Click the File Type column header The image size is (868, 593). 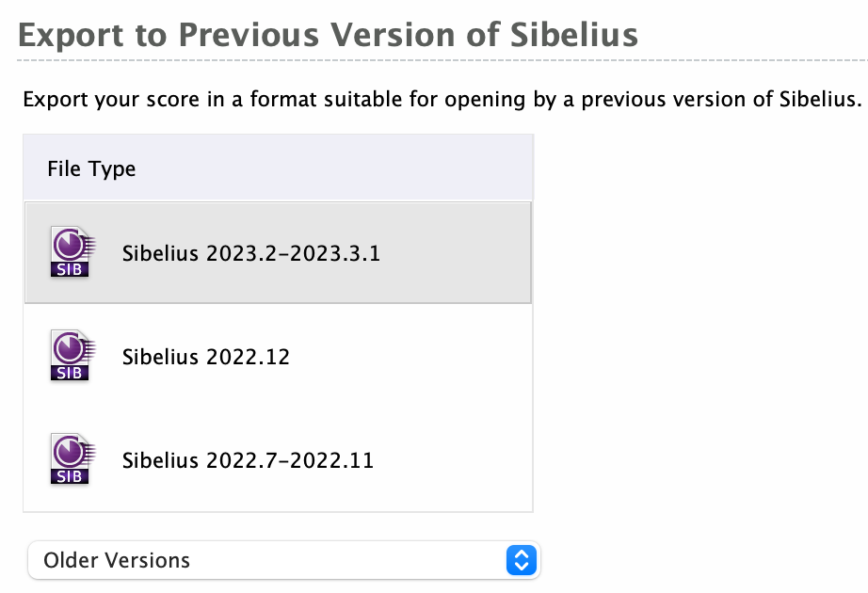(91, 168)
